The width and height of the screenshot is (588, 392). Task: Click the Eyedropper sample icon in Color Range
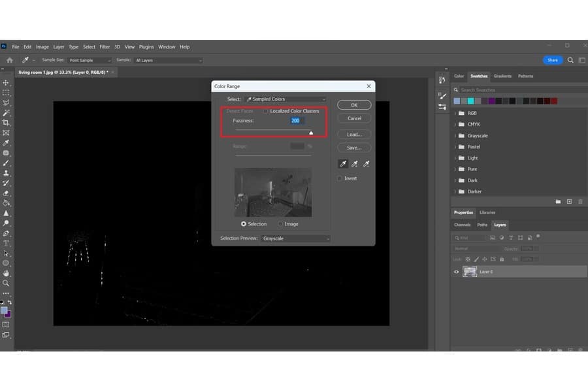click(x=343, y=163)
